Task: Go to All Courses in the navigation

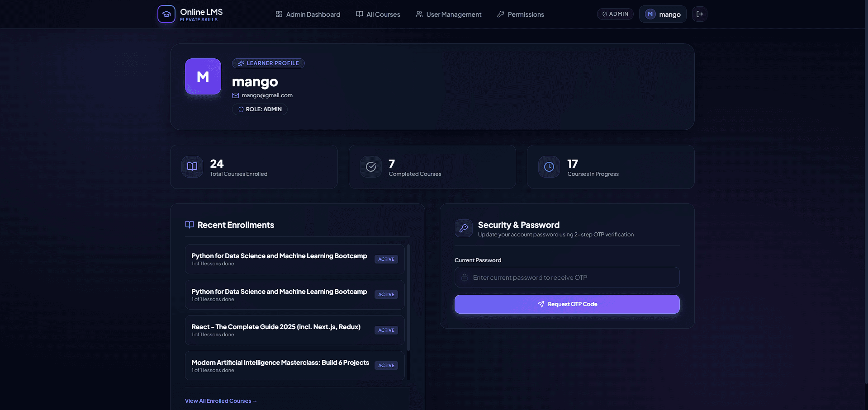Action: pyautogui.click(x=378, y=14)
